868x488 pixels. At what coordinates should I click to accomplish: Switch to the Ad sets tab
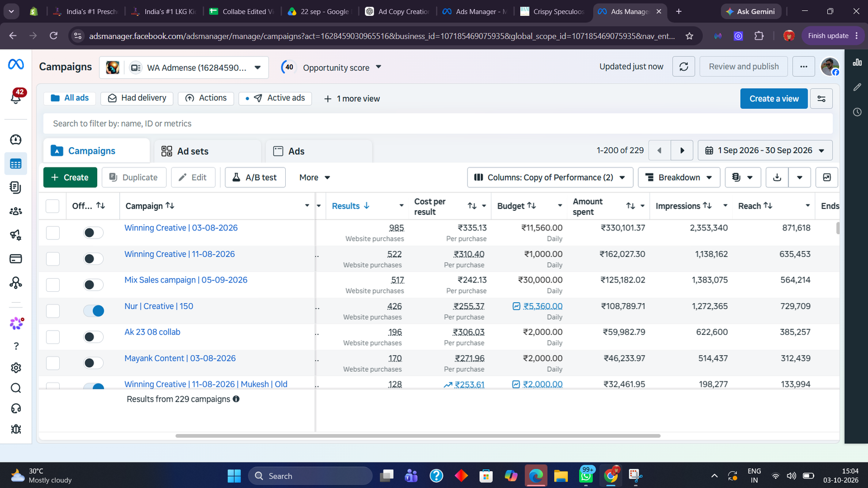pyautogui.click(x=208, y=151)
